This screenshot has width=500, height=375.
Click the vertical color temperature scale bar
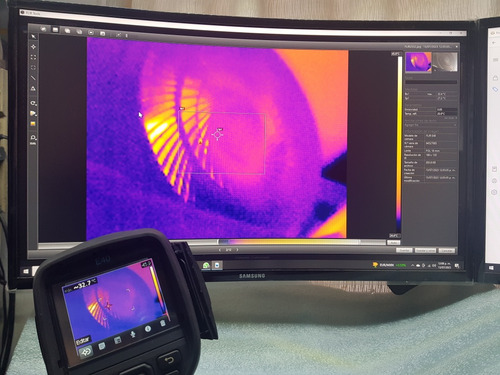coord(399,144)
